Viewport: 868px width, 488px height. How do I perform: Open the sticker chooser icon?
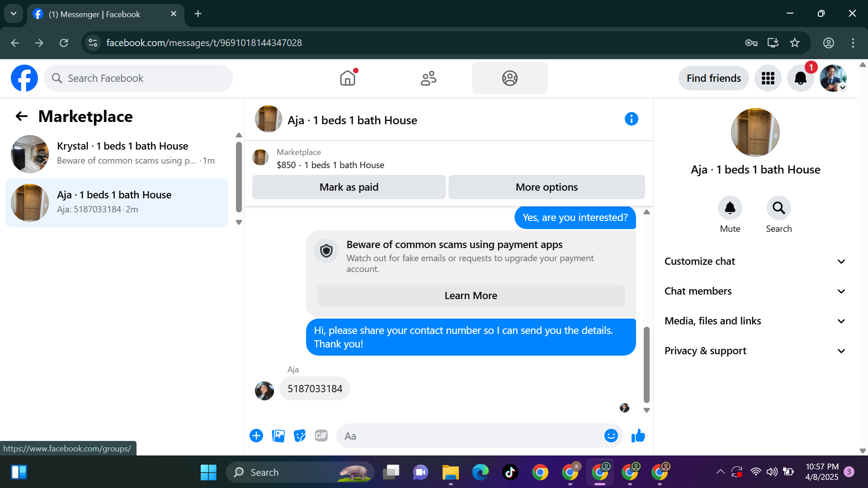[x=300, y=436]
